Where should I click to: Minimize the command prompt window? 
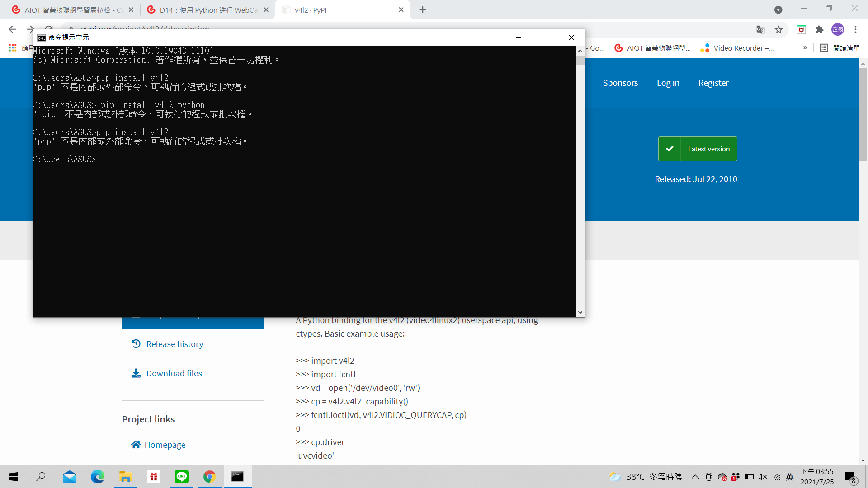[x=519, y=38]
